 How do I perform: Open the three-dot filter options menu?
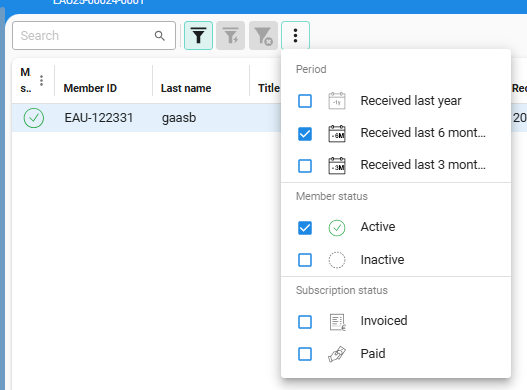click(295, 36)
